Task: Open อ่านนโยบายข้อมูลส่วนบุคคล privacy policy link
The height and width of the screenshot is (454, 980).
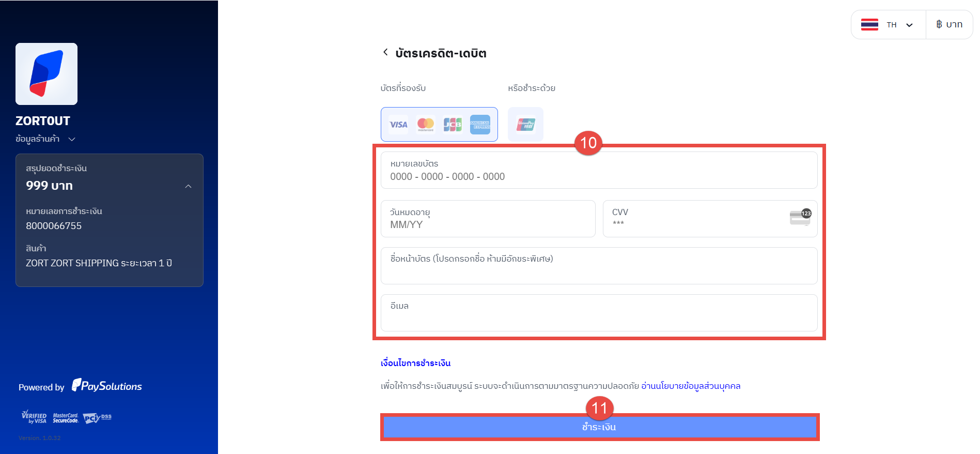Action: [691, 386]
